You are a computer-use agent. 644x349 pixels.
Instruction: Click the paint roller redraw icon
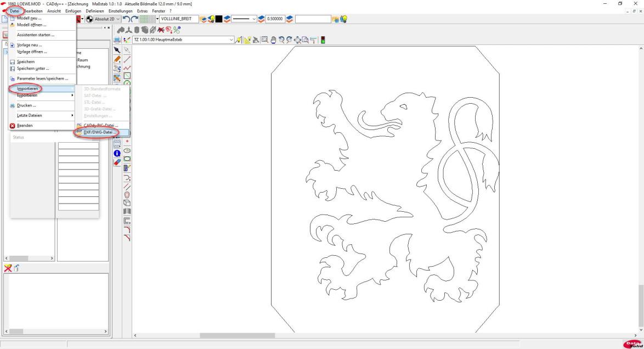coord(313,40)
